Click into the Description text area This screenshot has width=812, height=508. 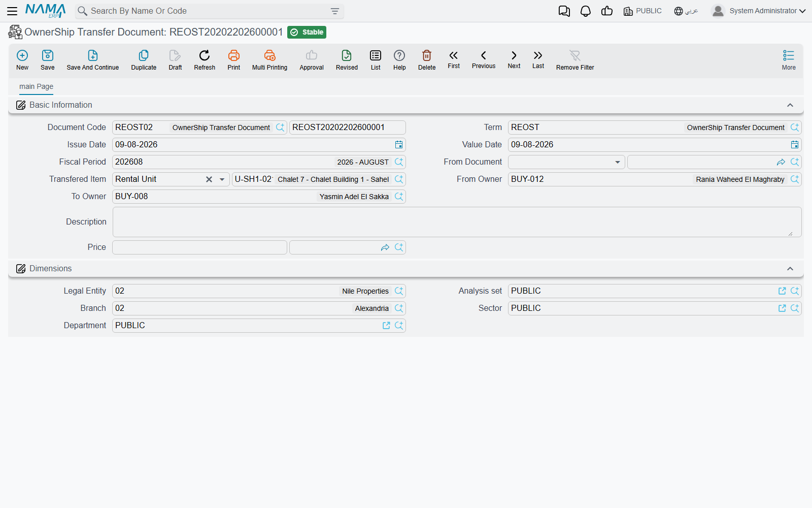457,222
